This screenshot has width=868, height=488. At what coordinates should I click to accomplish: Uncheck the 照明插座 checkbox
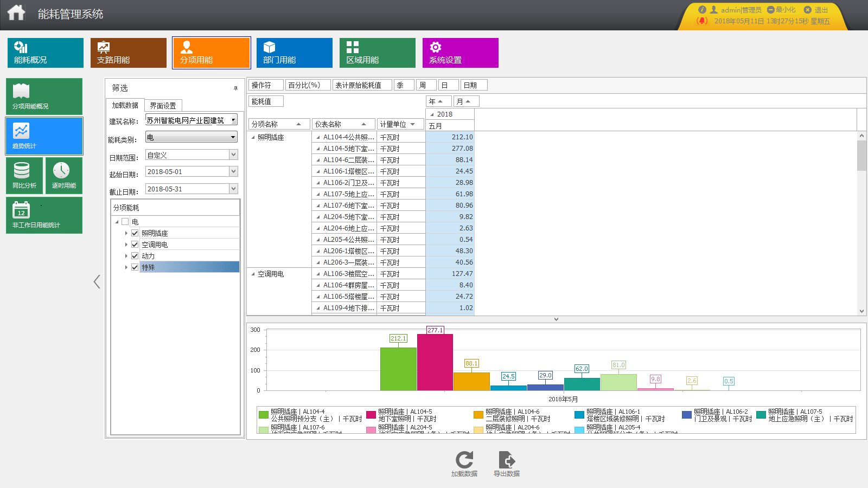coord(135,233)
